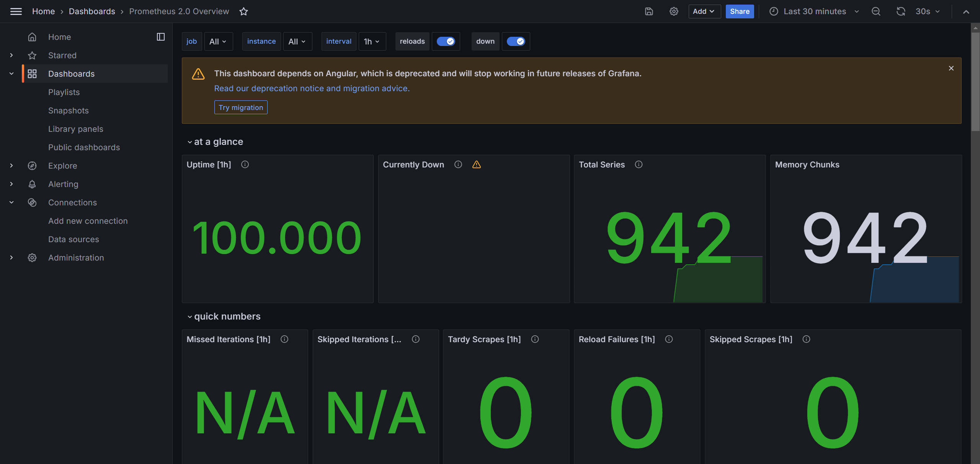Screen dimensions: 980x464
Task: Expand the Alerting section chevron
Action: pyautogui.click(x=11, y=184)
